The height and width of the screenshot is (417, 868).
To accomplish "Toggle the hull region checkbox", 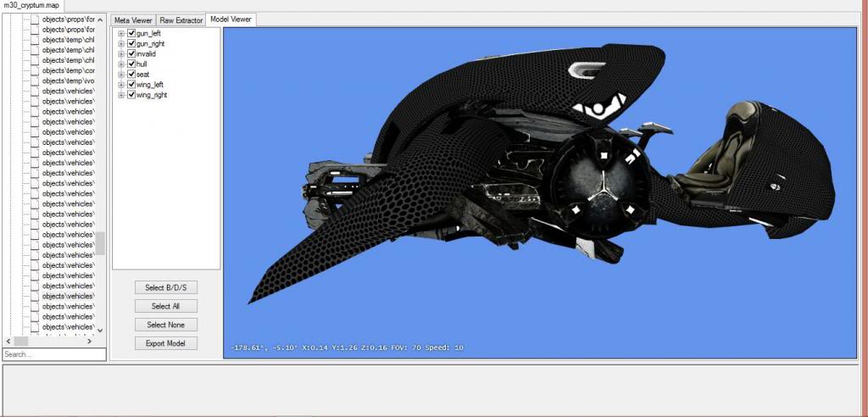I will pos(131,64).
